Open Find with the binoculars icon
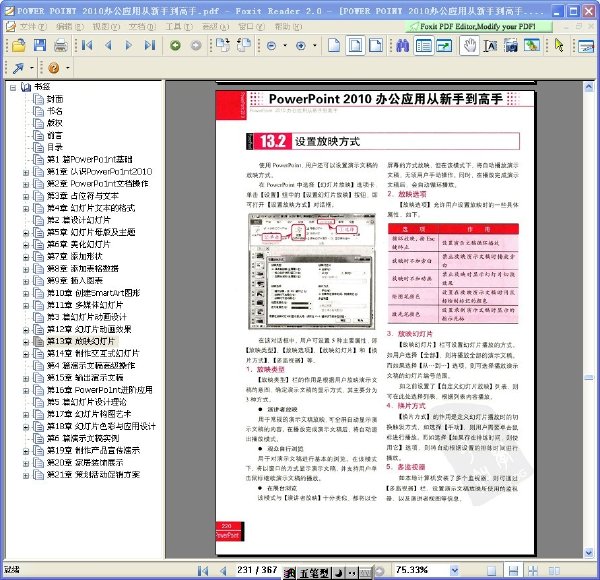This screenshot has height=580, width=600. (x=403, y=46)
